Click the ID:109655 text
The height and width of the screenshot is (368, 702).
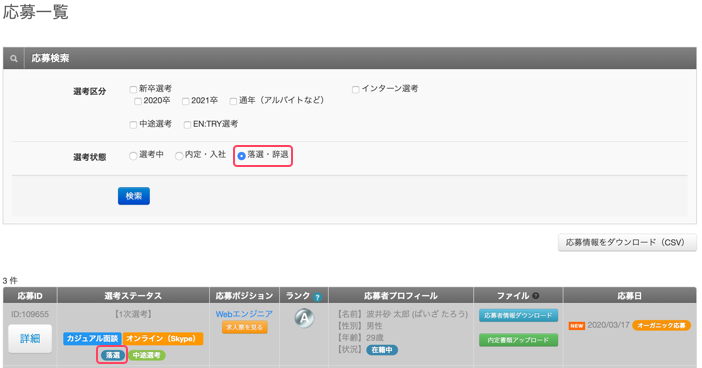(x=30, y=314)
